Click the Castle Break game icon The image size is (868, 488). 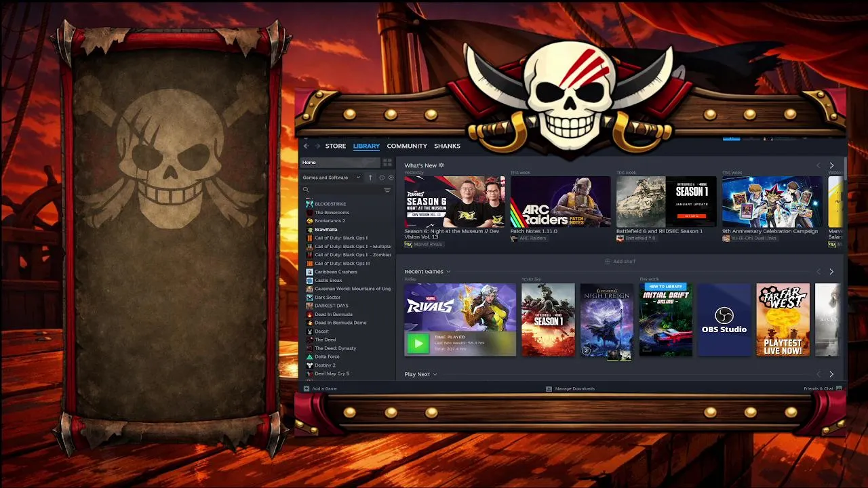(309, 281)
